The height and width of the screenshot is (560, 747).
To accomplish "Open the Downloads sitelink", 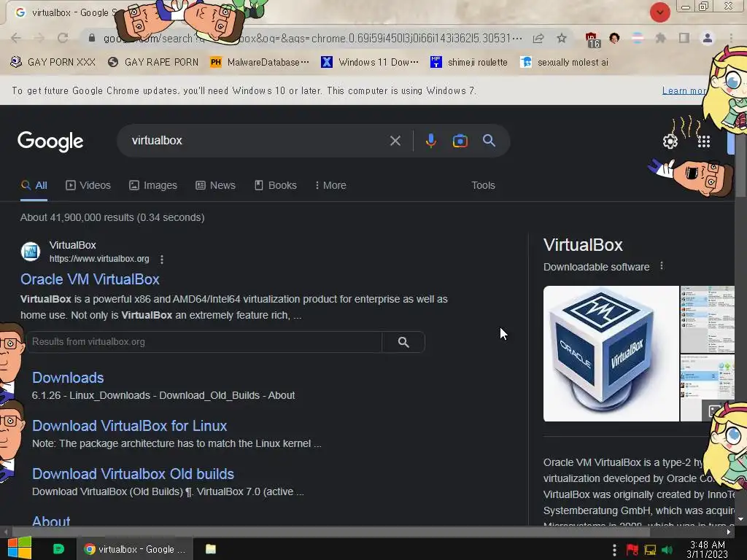I will pyautogui.click(x=68, y=378).
